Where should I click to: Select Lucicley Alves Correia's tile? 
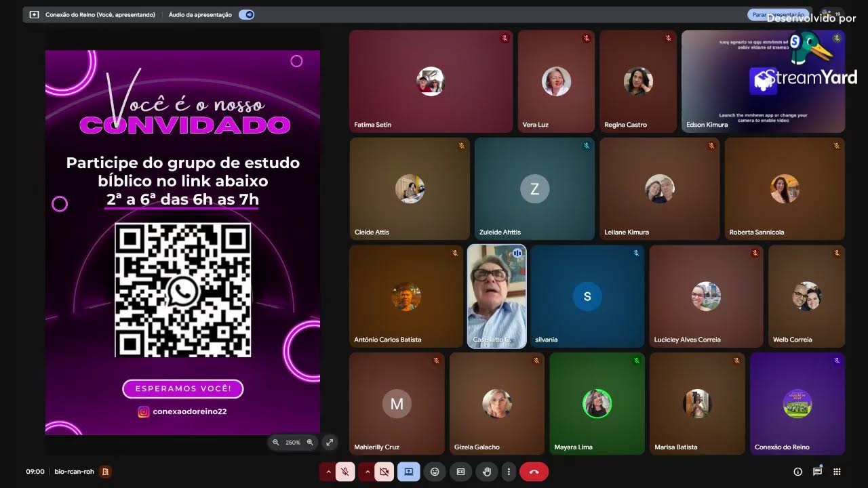[706, 296]
